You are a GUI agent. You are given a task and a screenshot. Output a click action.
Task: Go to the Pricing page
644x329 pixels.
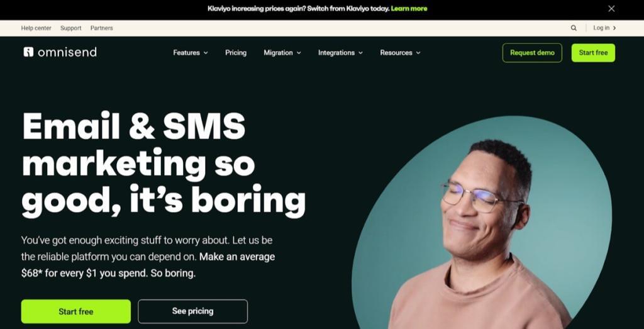click(x=236, y=53)
